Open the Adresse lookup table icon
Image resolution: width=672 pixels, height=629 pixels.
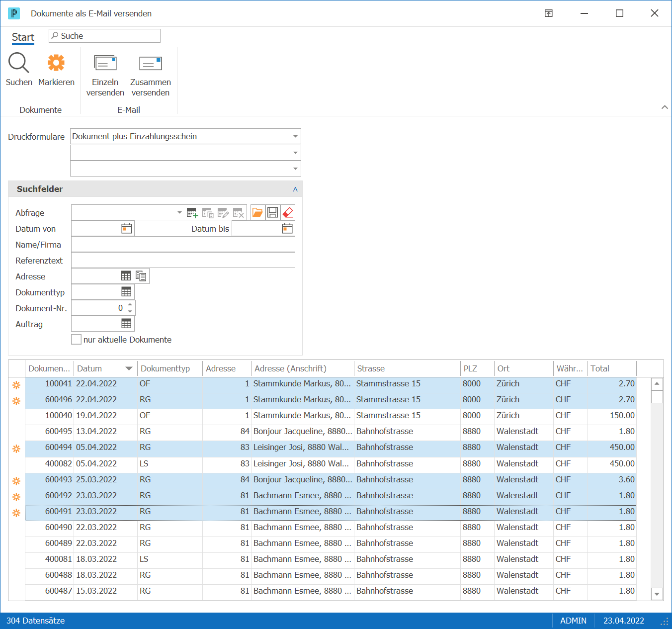click(126, 276)
